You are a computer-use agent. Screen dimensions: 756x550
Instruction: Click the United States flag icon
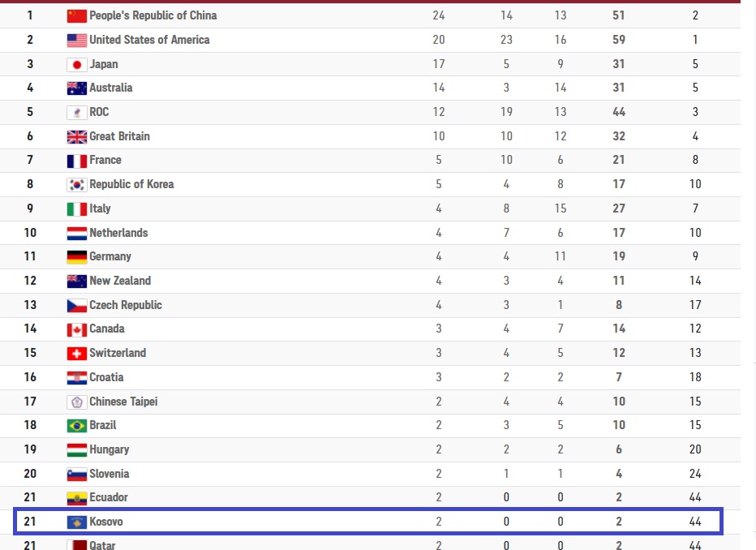pyautogui.click(x=77, y=40)
